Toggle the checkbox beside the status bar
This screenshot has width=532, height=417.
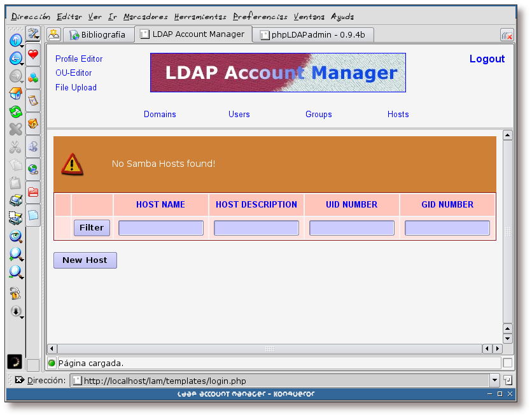(x=507, y=363)
